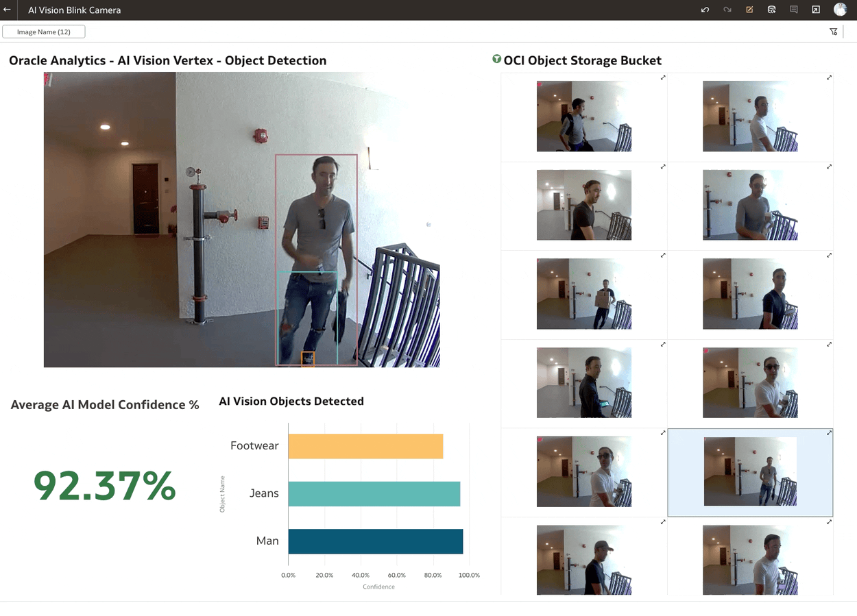This screenshot has width=857, height=616.
Task: Open the notes comment icon
Action: (794, 10)
